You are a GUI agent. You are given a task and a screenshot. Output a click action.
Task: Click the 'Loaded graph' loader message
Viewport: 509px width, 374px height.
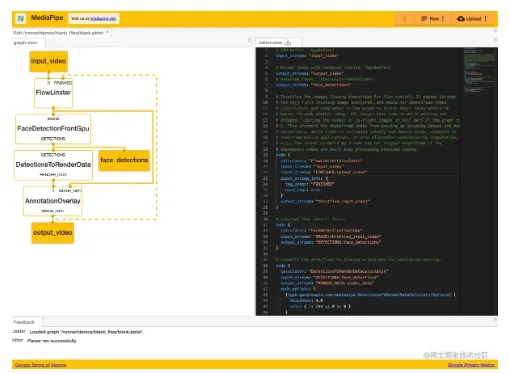[87, 332]
